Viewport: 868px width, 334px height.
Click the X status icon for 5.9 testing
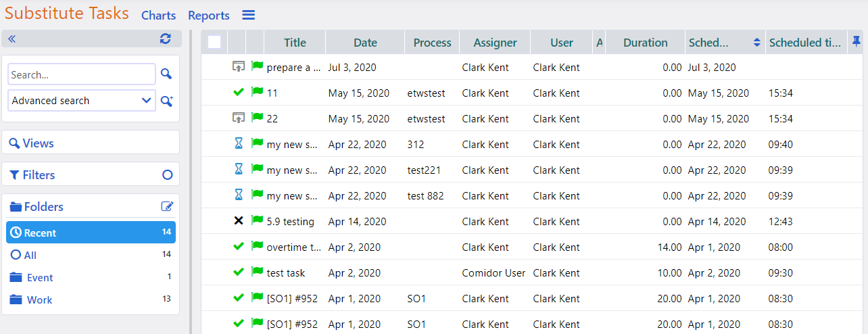[238, 221]
